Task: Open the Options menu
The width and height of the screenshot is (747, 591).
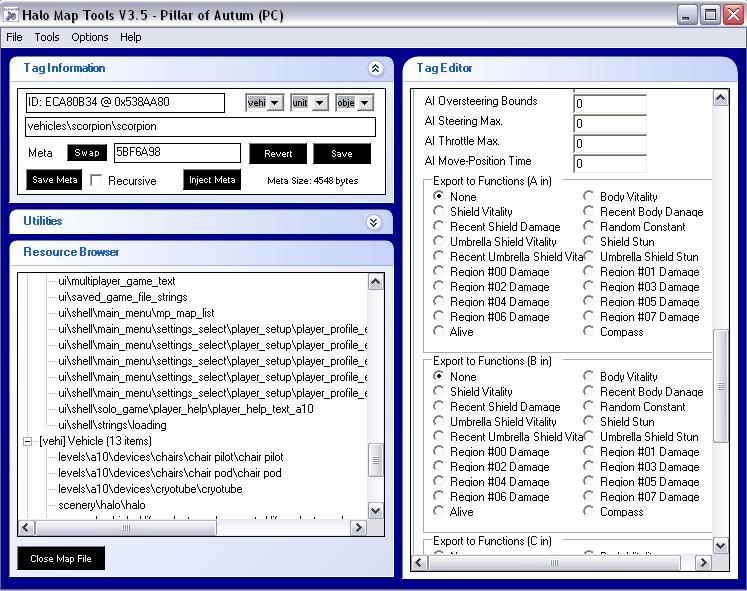Action: 90,37
